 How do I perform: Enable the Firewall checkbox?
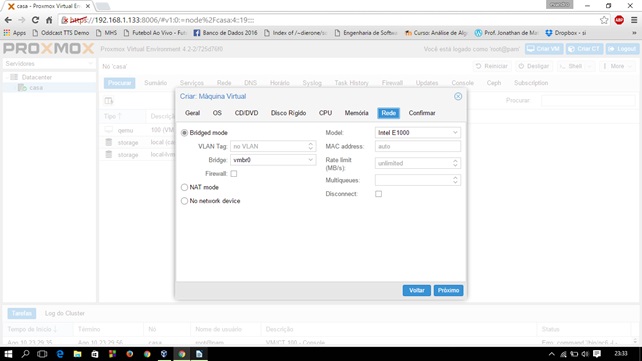233,174
